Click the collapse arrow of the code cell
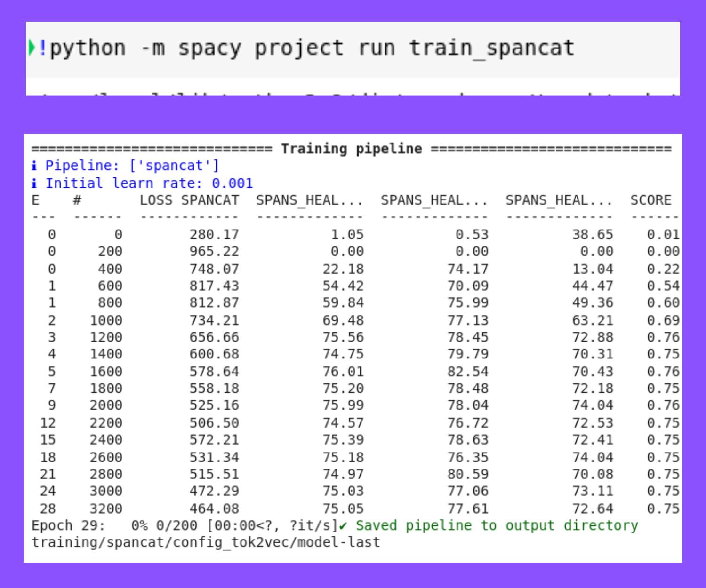 31,47
